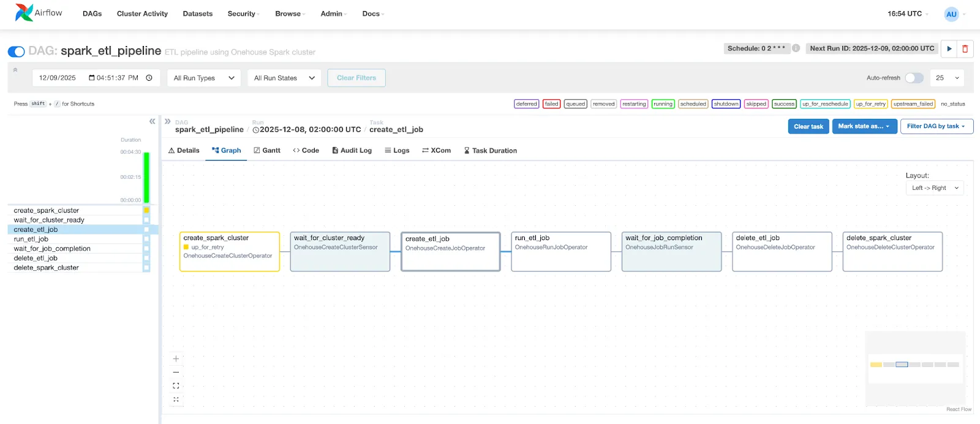Toggle the failed status legend filter
This screenshot has width=980, height=424.
pyautogui.click(x=551, y=104)
